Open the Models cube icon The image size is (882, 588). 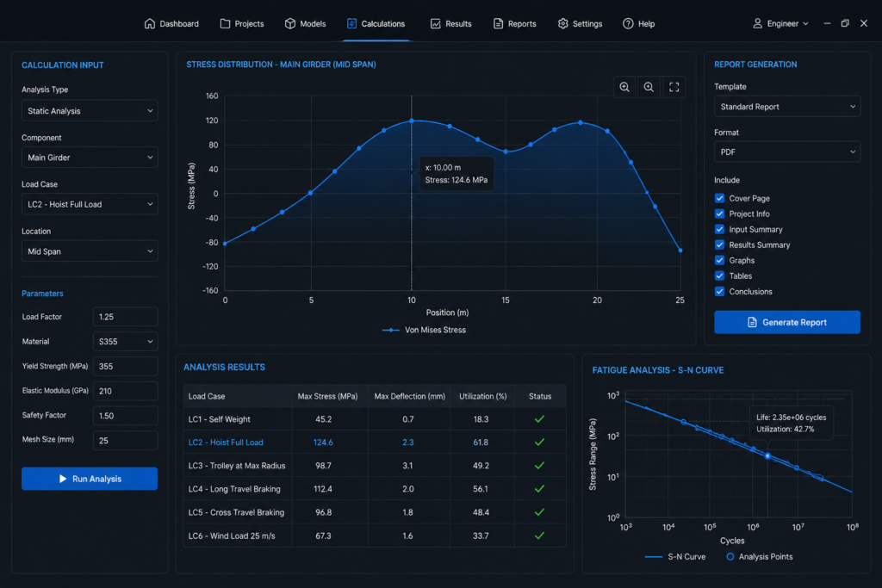click(290, 23)
